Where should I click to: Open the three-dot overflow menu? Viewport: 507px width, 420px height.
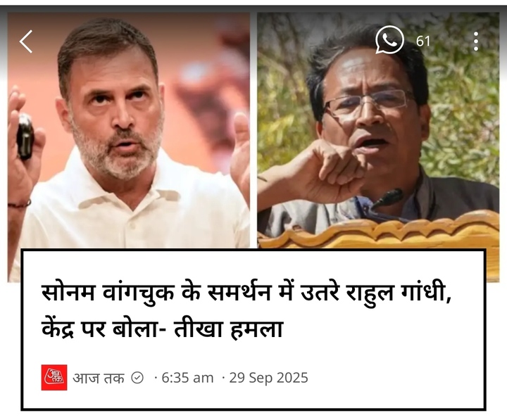coord(475,41)
